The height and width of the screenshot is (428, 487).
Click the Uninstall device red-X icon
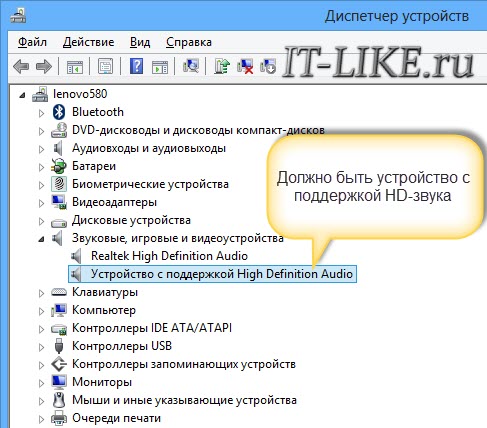(x=245, y=66)
